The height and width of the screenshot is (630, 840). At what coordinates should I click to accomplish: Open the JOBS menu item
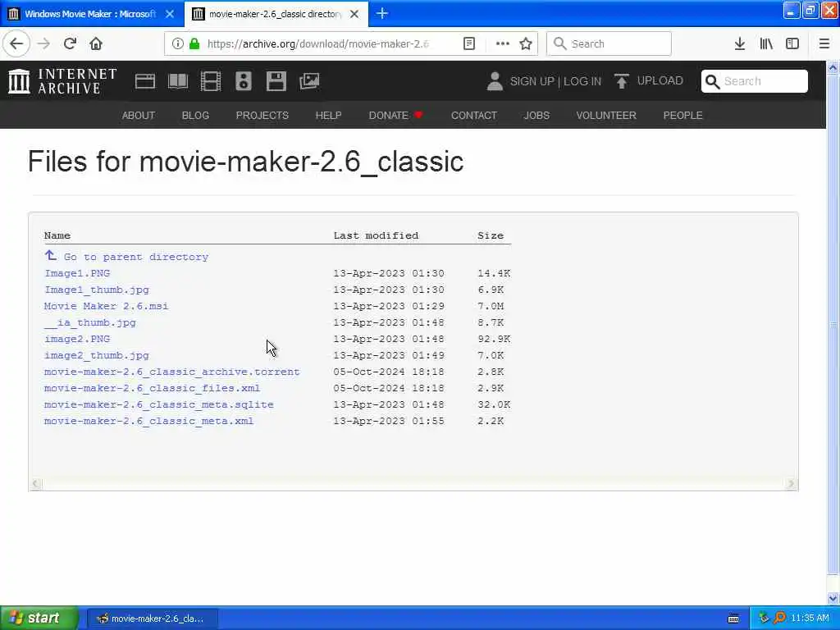[536, 115]
